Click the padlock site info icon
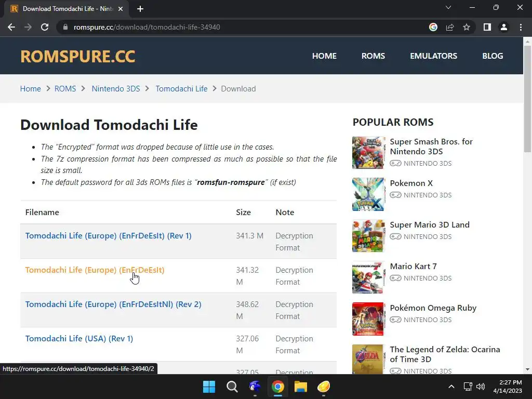This screenshot has height=399, width=532. point(65,27)
